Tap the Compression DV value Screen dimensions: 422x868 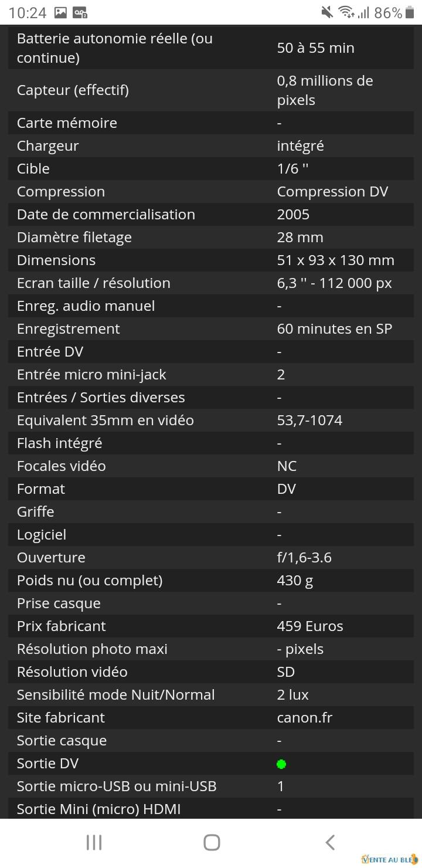click(x=332, y=191)
